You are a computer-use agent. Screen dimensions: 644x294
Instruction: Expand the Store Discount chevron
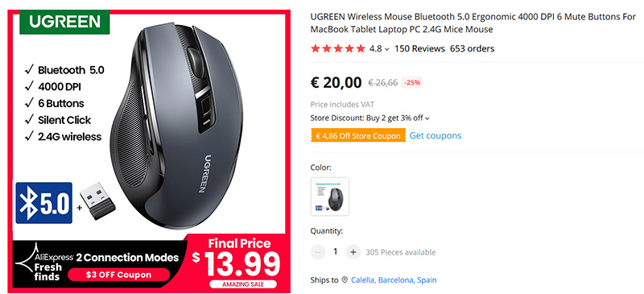click(x=427, y=118)
